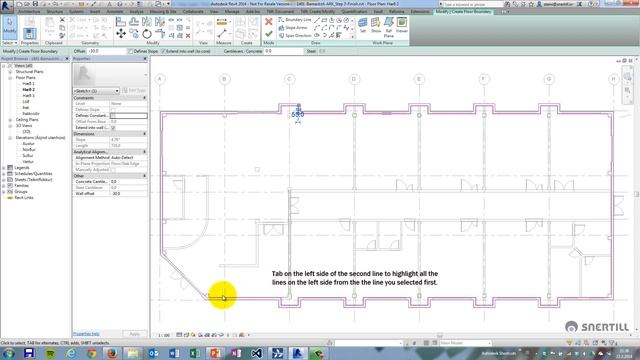Click the Cut to Clipboard icon
Image resolution: width=640 pixels, height=360 pixels.
click(62, 20)
